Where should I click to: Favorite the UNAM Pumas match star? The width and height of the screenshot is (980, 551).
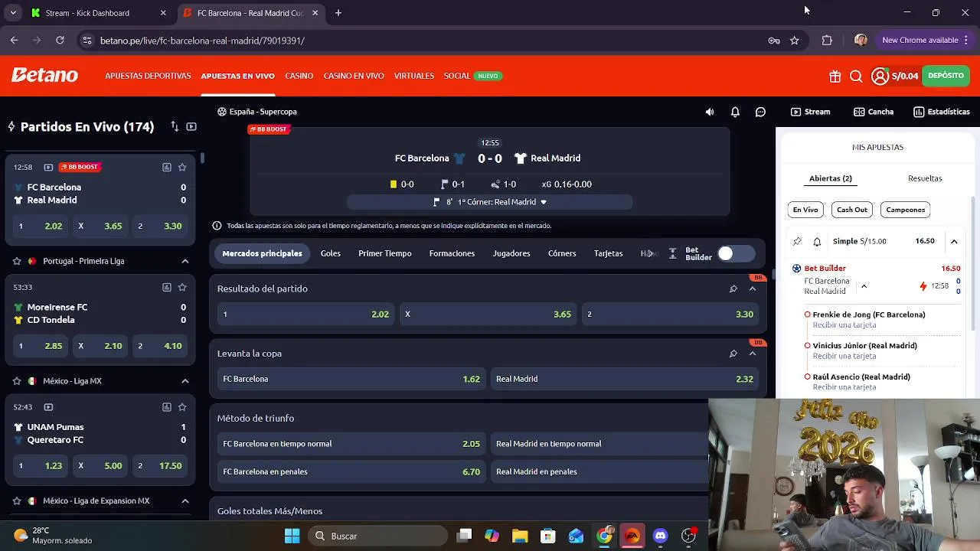(x=182, y=407)
